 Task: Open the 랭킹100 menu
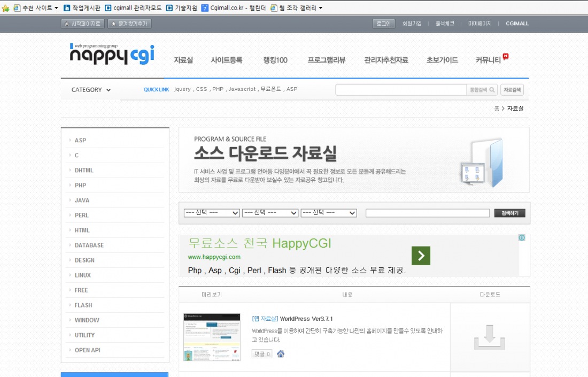pyautogui.click(x=275, y=60)
